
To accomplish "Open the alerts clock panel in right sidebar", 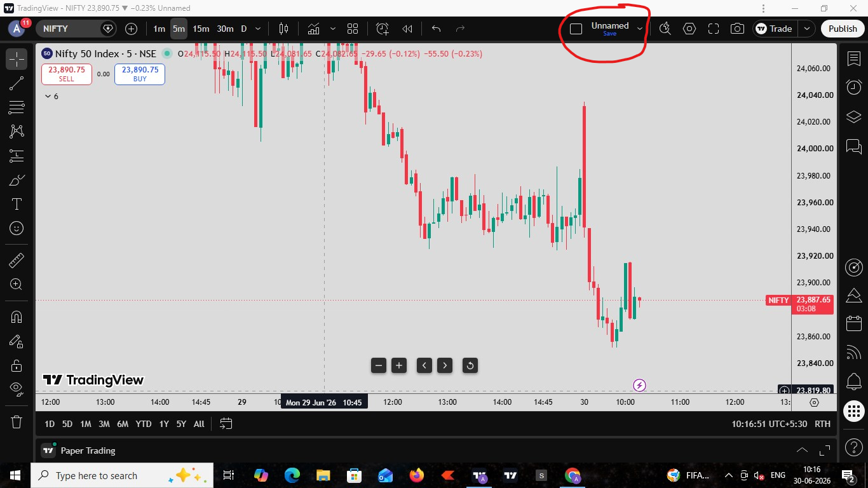I will 853,87.
